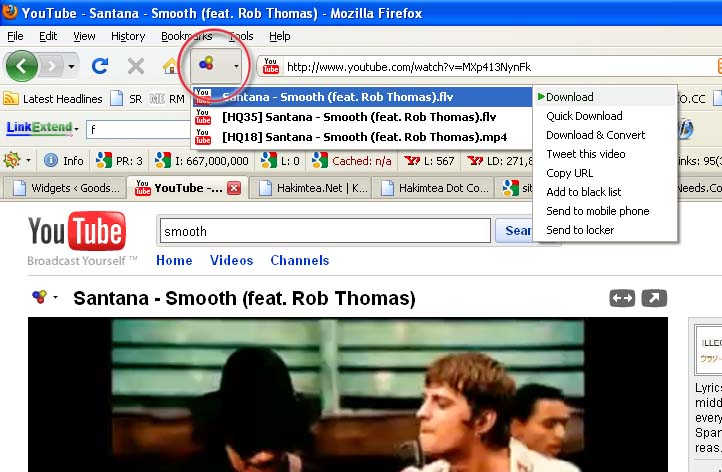
Task: Click the widen video player button
Action: [x=622, y=298]
